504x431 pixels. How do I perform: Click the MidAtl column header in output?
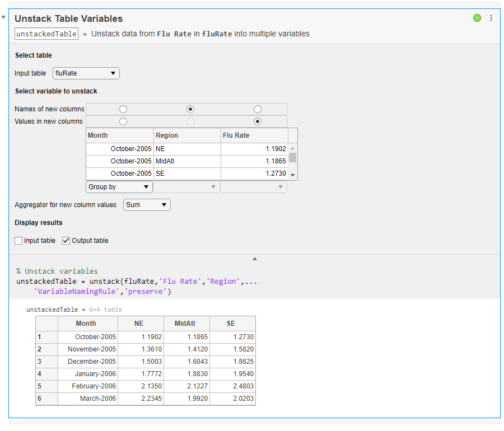186,324
